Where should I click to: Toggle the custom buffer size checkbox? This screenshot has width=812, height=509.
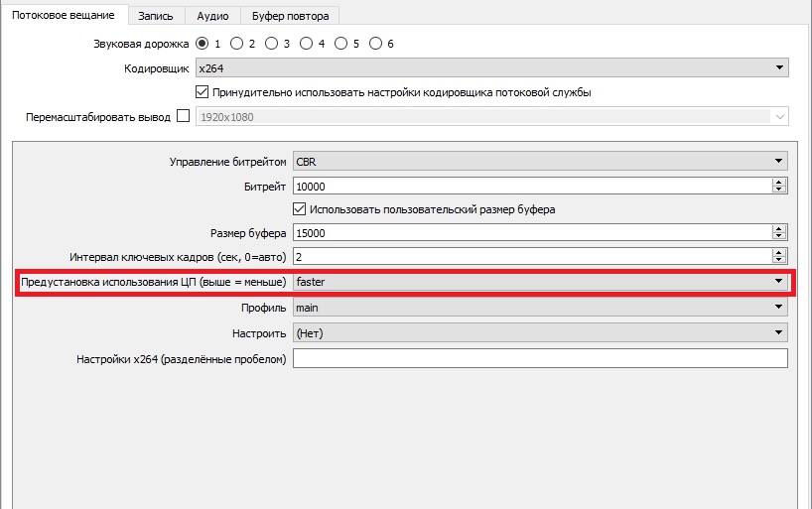coord(300,209)
